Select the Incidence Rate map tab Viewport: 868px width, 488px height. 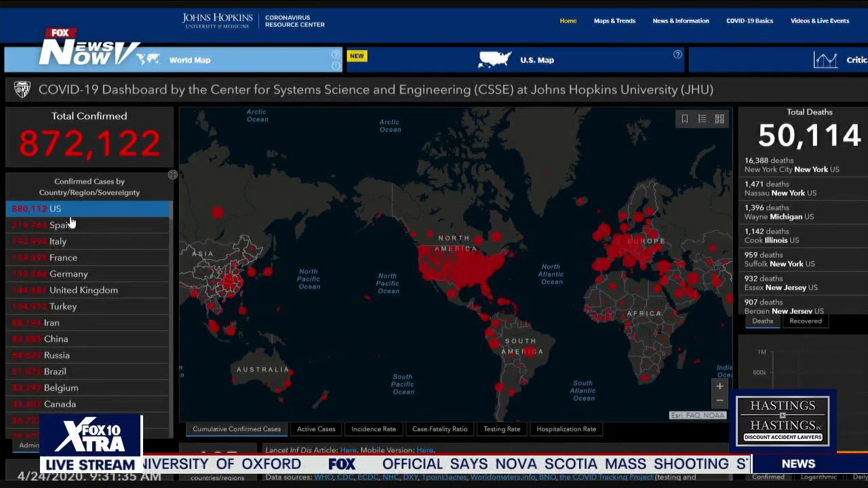pos(374,429)
